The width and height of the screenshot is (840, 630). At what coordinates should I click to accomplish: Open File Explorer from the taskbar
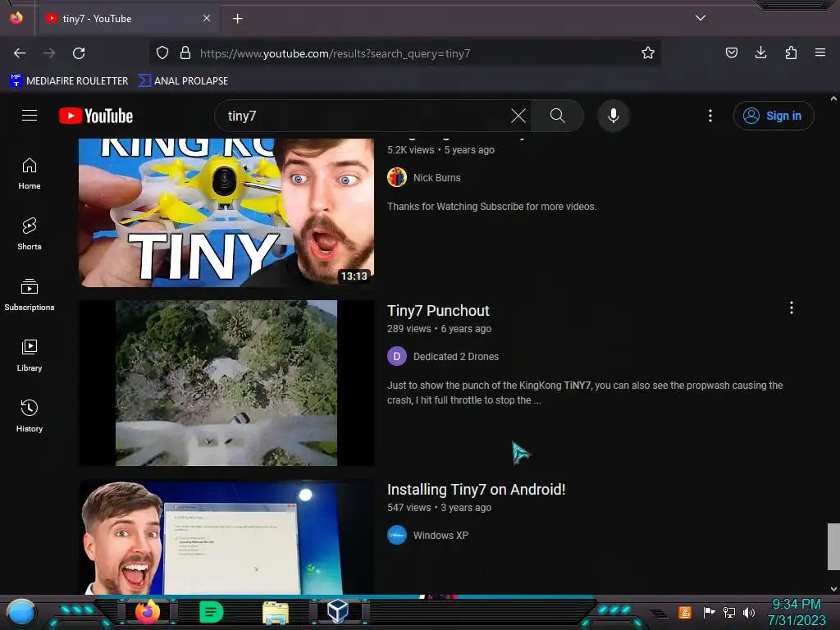(276, 612)
